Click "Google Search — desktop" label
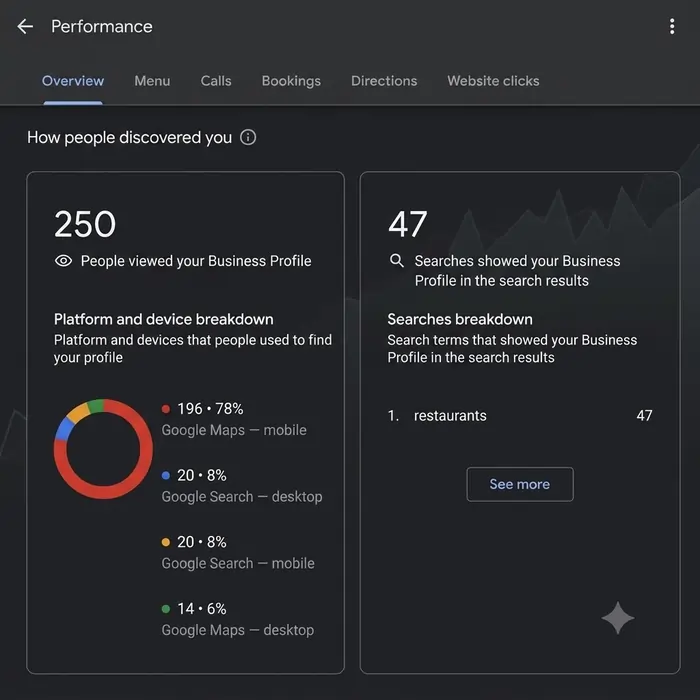700x700 pixels. click(242, 496)
